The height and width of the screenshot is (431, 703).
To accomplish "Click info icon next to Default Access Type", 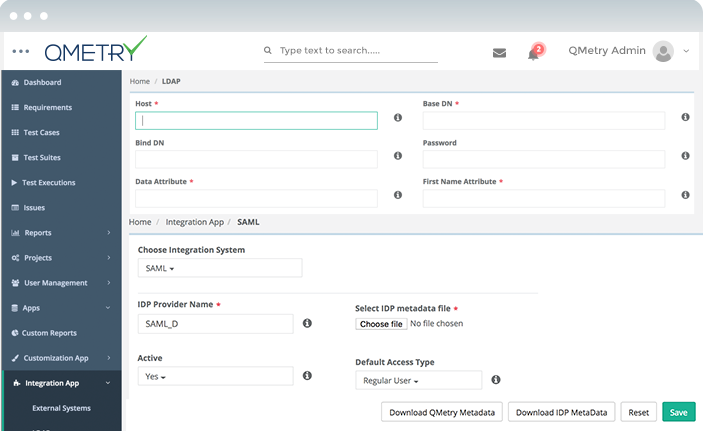I will (x=495, y=379).
